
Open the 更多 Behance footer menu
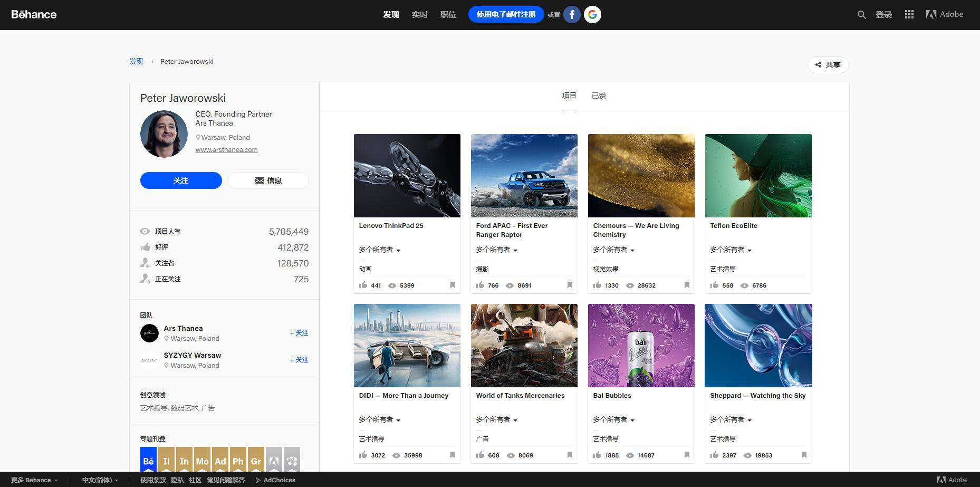[x=34, y=480]
